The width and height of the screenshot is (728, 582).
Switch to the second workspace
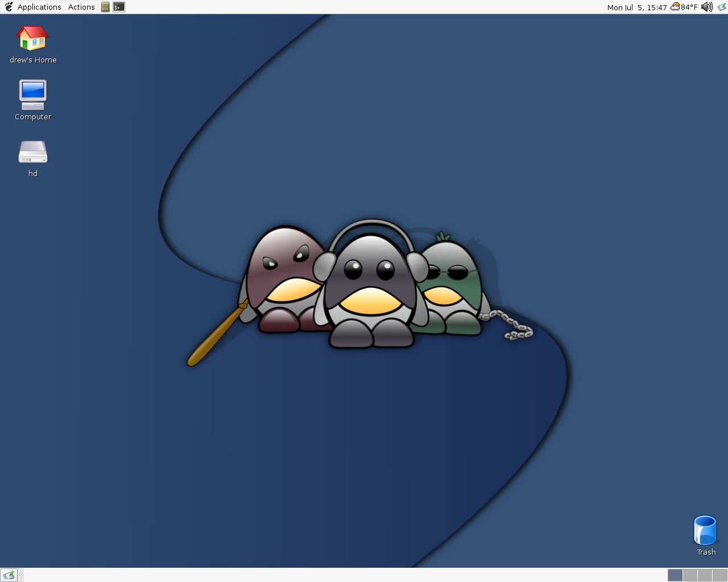(x=690, y=575)
